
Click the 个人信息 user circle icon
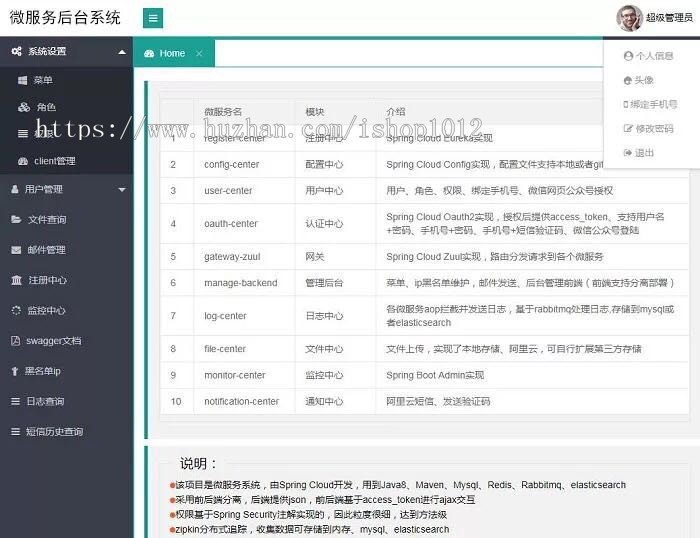click(x=628, y=56)
